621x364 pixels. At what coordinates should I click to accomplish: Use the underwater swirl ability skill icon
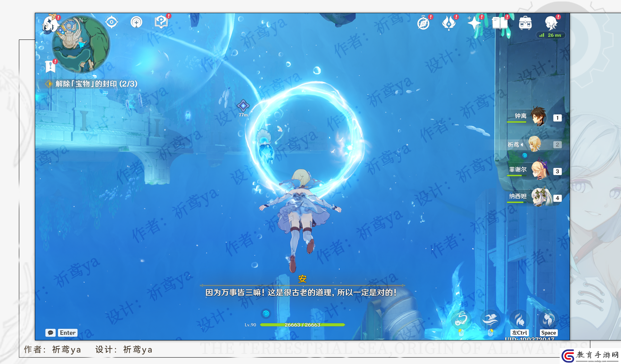pos(461,320)
